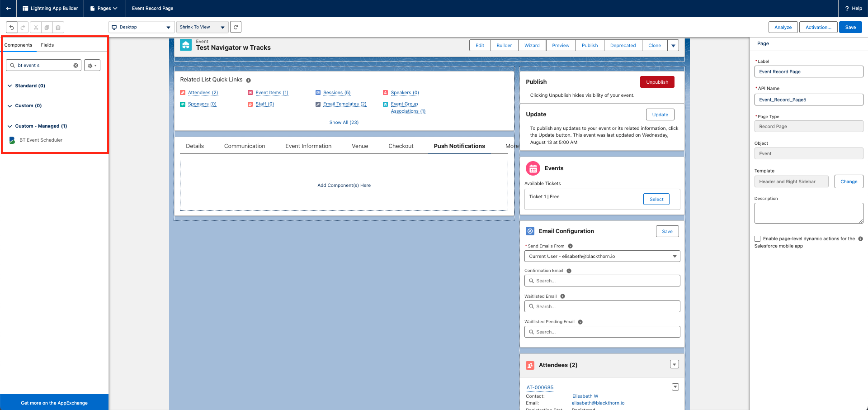
Task: Click the Help question mark icon
Action: (x=847, y=8)
